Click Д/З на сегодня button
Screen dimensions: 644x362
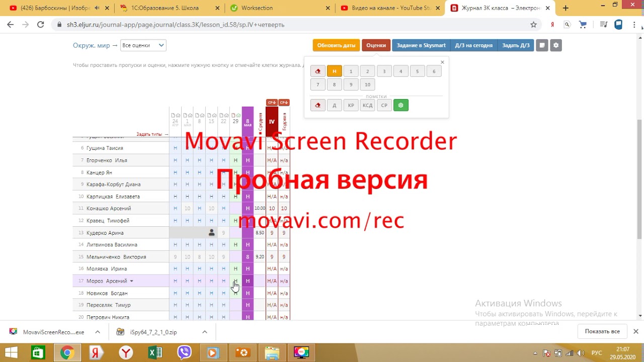473,45
